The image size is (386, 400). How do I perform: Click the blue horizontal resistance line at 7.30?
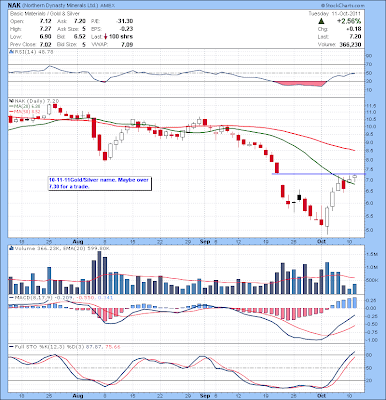pyautogui.click(x=319, y=174)
